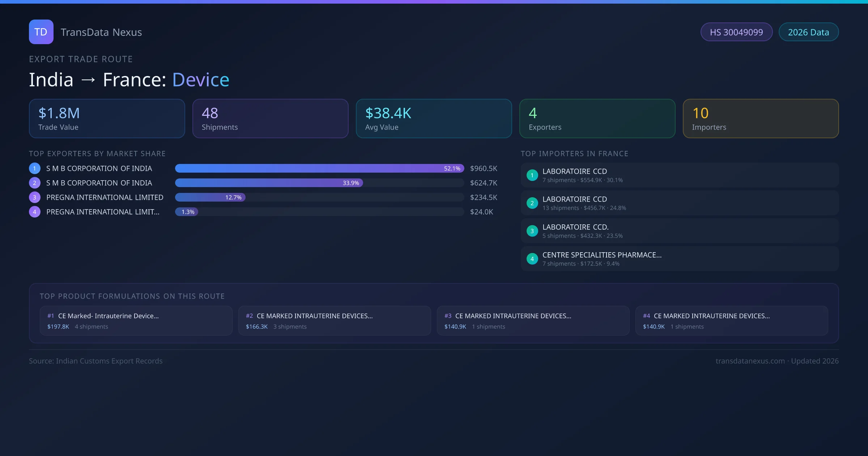
Task: Open the #1 CE Marked- Intrauterine Device formulation
Action: pos(136,321)
